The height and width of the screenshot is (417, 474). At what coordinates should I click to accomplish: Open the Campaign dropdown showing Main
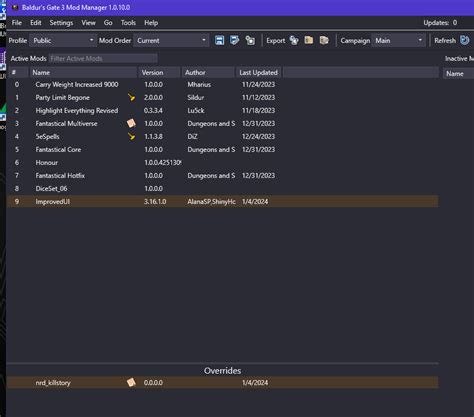click(x=399, y=40)
